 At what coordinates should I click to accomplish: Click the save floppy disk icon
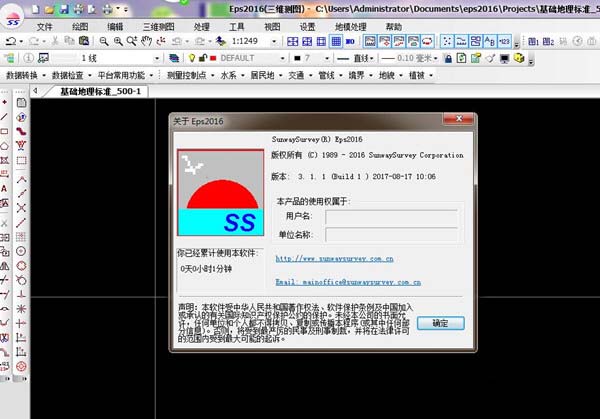64,9
